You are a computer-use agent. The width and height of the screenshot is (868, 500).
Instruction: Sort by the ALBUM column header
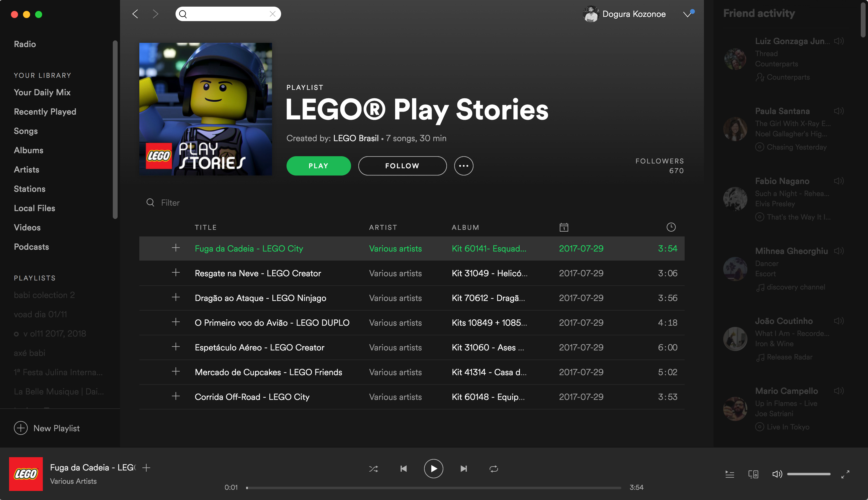pyautogui.click(x=465, y=227)
